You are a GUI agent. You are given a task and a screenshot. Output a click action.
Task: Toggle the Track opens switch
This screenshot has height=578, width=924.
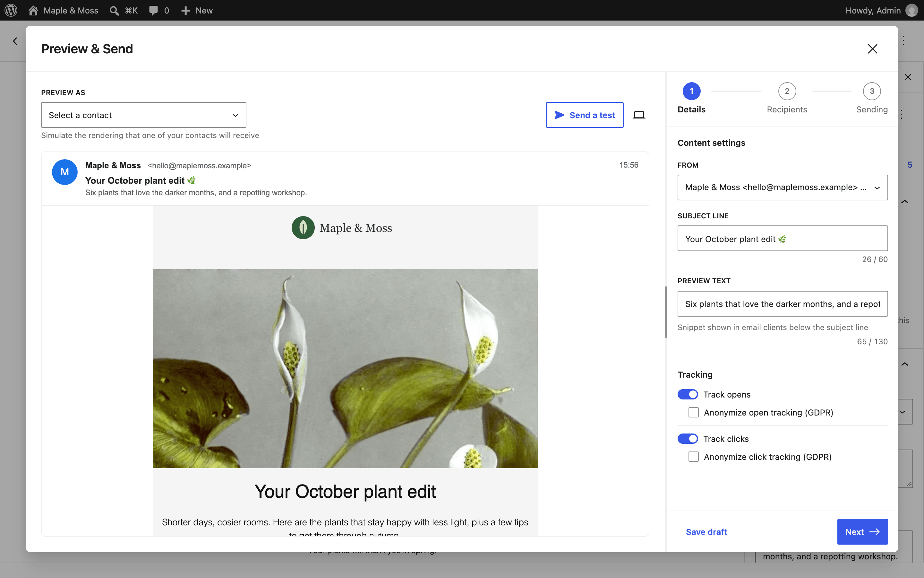pos(688,395)
